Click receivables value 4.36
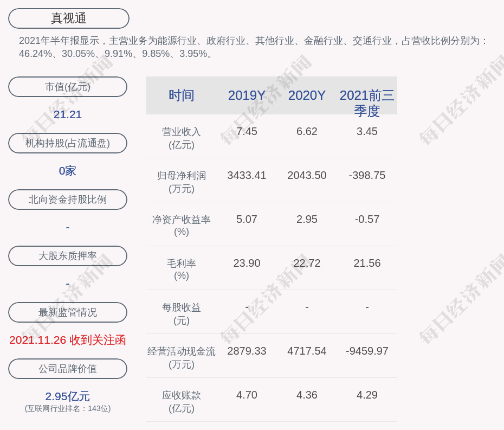 pyautogui.click(x=307, y=395)
